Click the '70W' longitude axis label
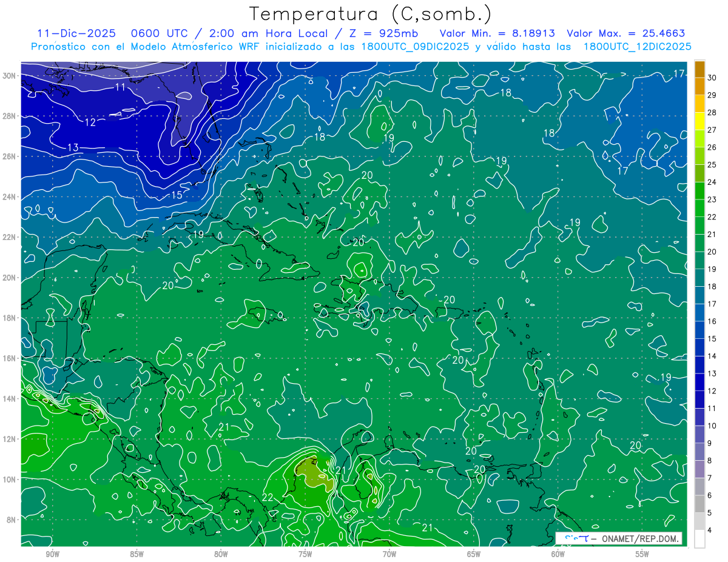 pos(389,554)
